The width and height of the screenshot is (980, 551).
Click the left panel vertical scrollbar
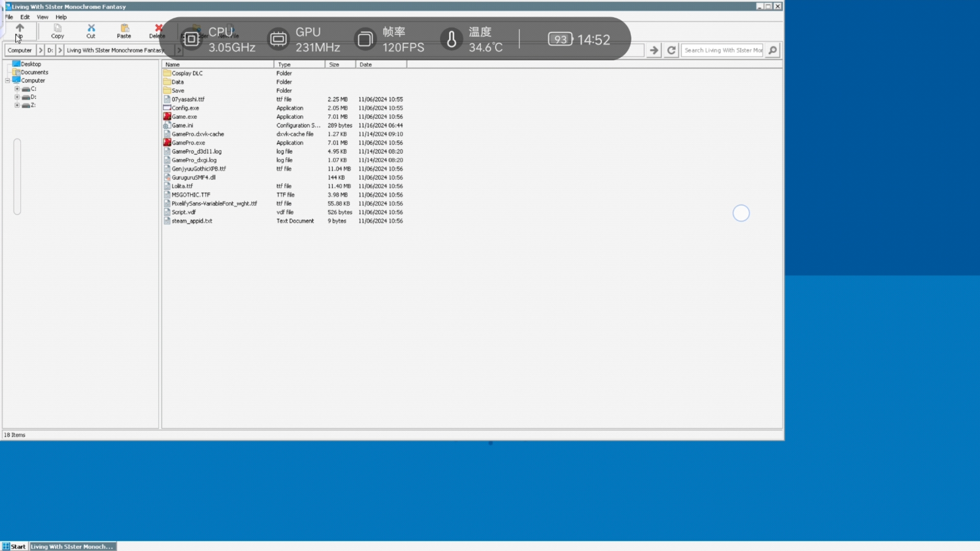tap(17, 177)
